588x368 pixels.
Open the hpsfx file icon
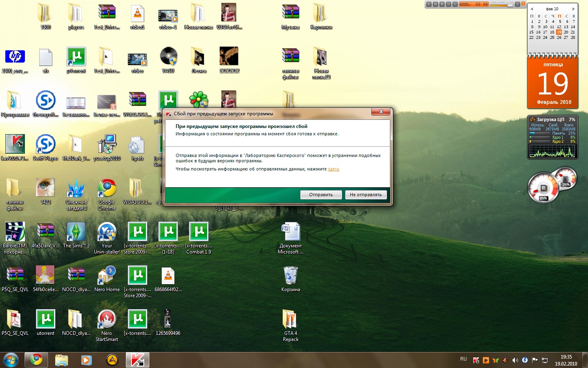coord(137,148)
